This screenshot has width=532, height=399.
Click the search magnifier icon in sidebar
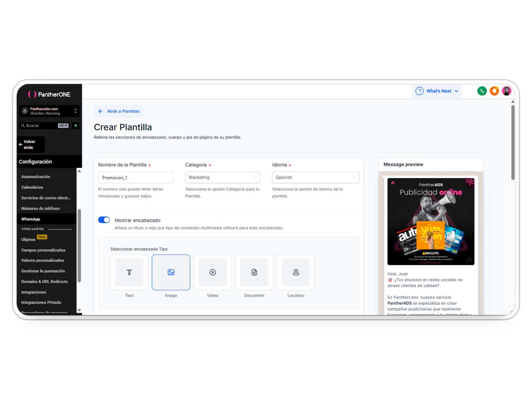point(23,125)
